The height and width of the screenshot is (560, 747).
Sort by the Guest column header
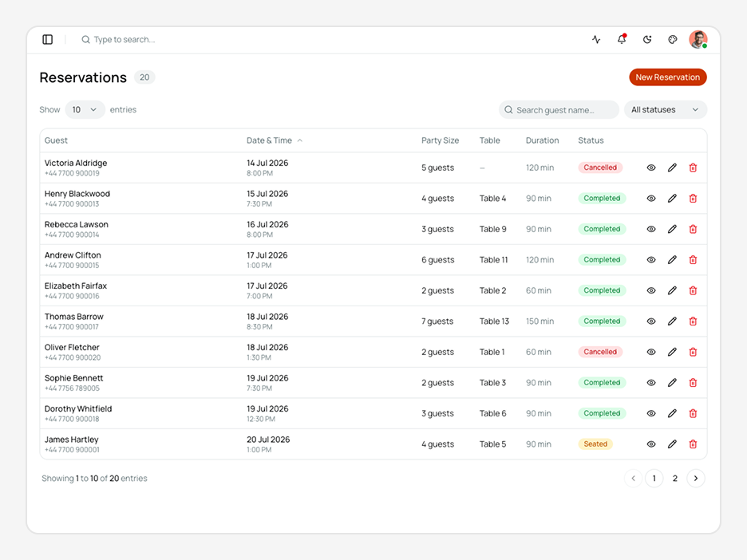pos(56,140)
